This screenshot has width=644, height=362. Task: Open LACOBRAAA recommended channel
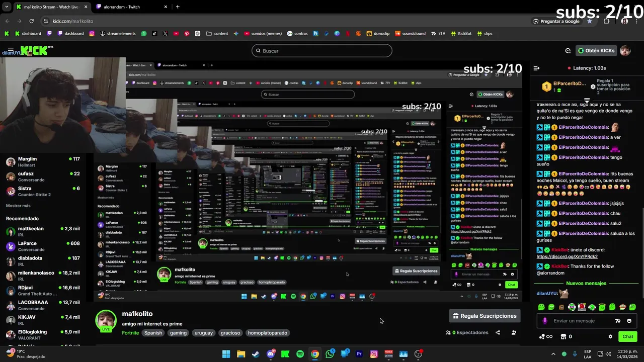coord(43,305)
